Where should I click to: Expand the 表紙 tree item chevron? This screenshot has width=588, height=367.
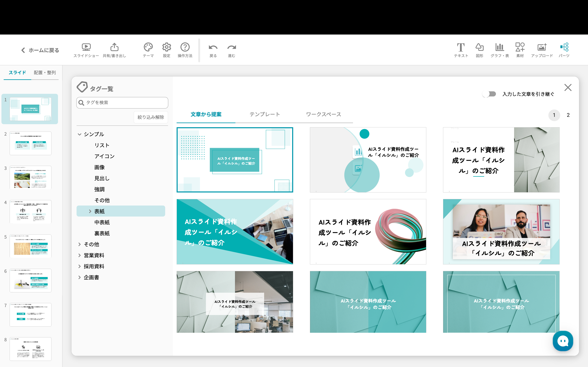pyautogui.click(x=90, y=211)
